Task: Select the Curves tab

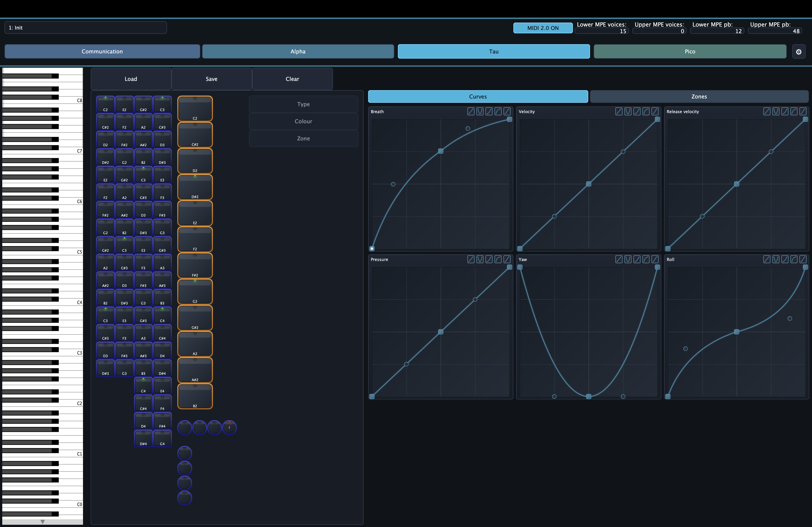Action: pyautogui.click(x=478, y=96)
